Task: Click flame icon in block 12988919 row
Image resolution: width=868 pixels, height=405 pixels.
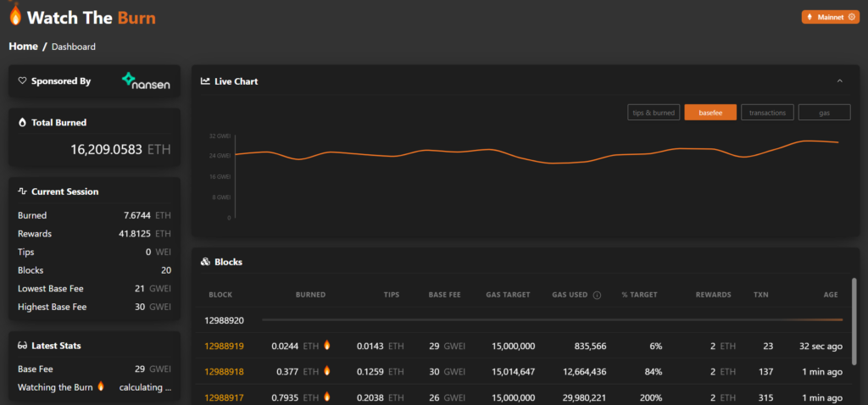Action: [x=327, y=346]
